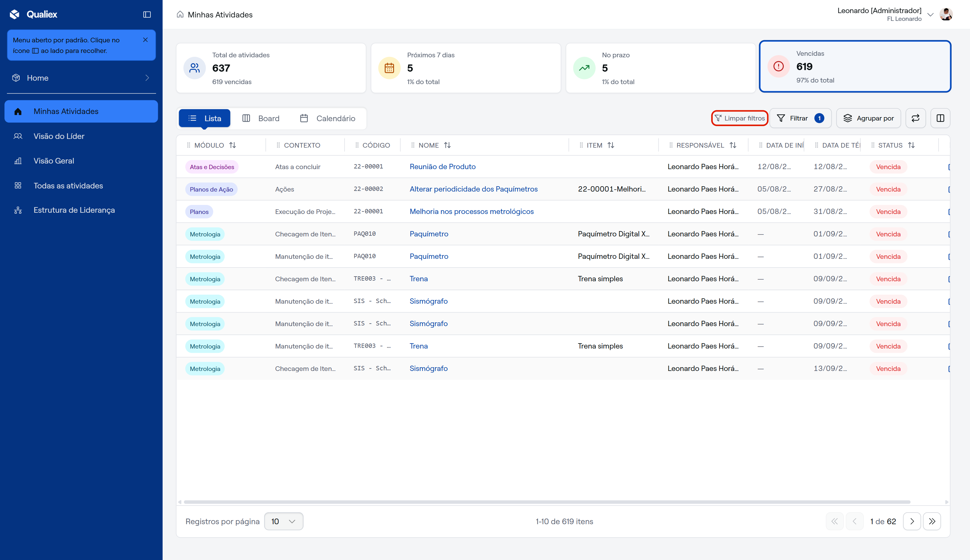
Task: Select the No prazo card
Action: point(660,68)
